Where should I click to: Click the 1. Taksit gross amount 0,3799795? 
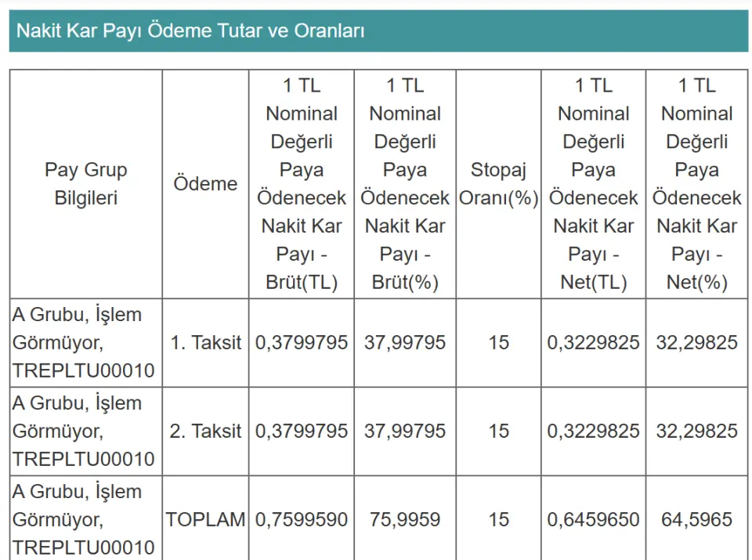pos(302,342)
